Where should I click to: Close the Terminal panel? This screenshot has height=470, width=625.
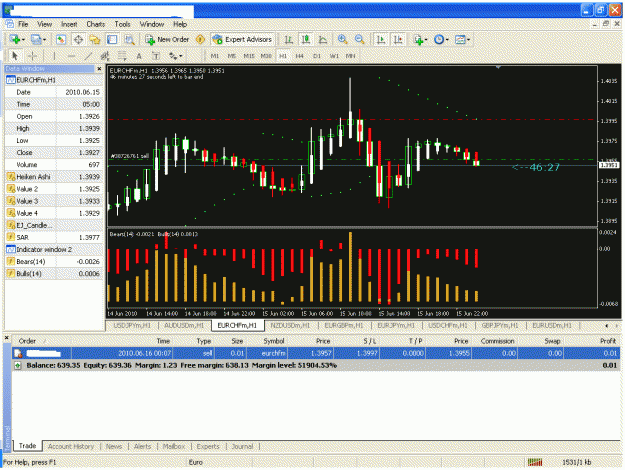click(x=6, y=338)
